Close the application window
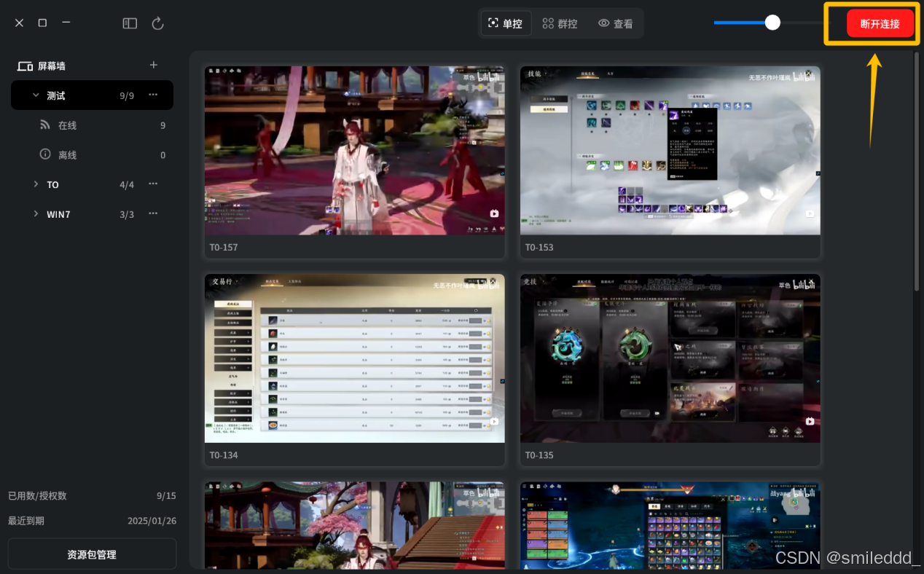The width and height of the screenshot is (924, 574). click(20, 23)
